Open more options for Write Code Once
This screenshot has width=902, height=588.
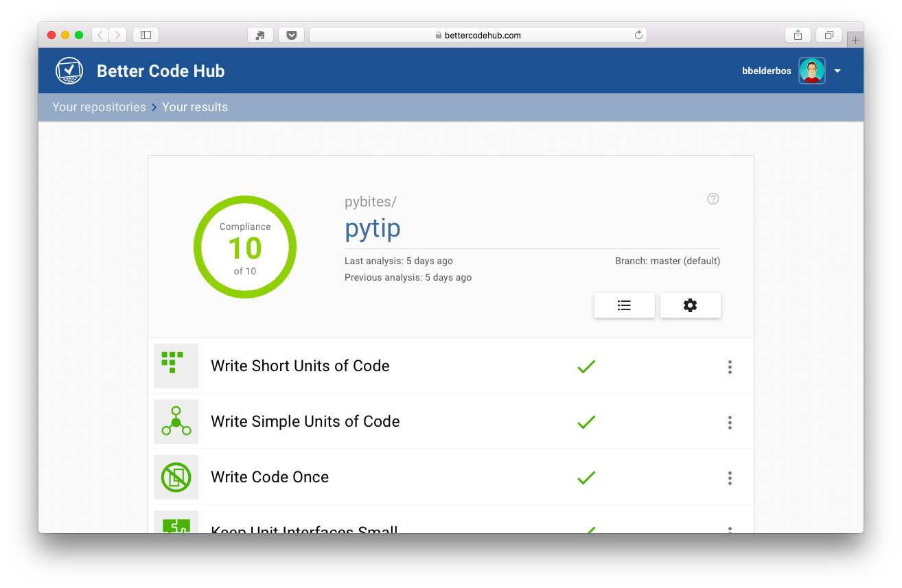click(730, 478)
